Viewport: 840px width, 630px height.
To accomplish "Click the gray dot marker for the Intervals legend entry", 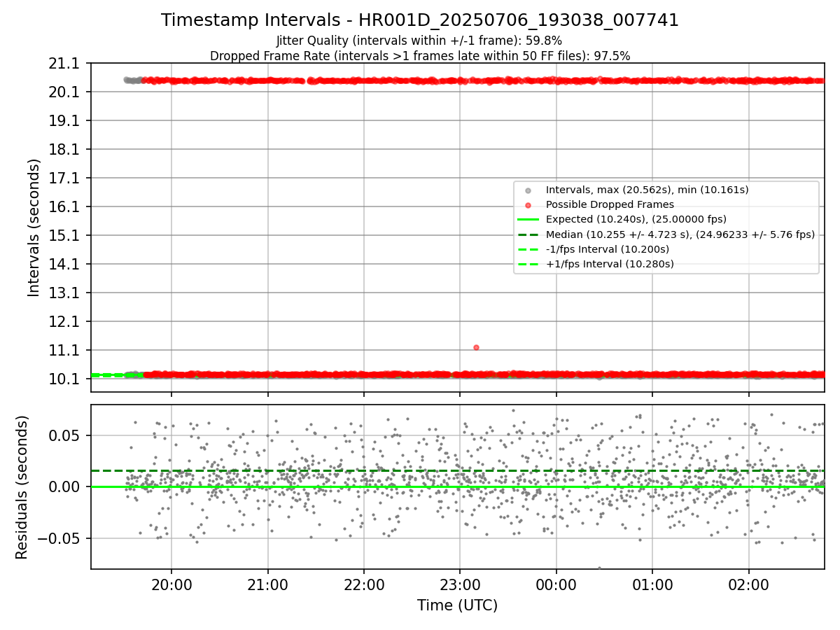I will point(528,190).
